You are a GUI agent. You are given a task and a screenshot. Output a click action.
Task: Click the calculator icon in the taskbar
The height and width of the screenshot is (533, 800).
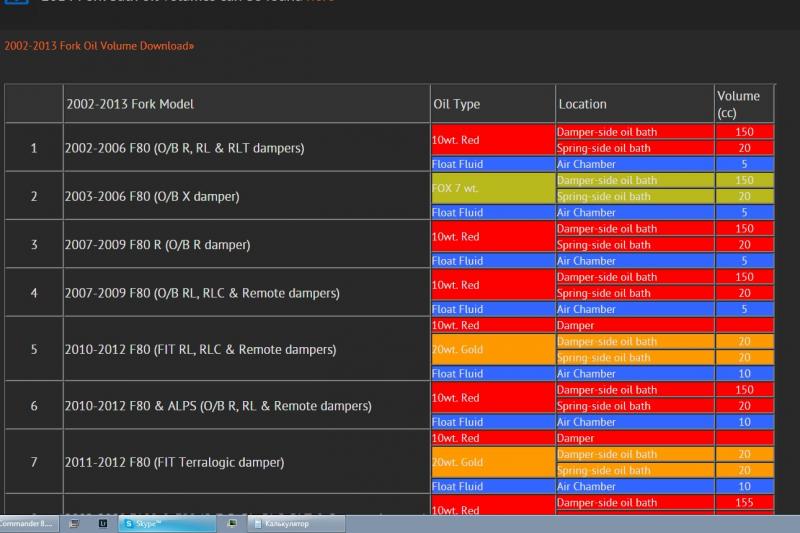(x=258, y=524)
